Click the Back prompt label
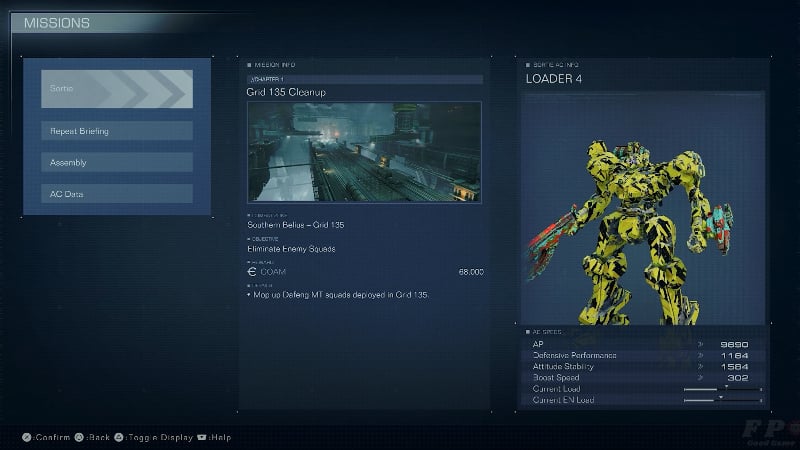Screen dimensions: 800x450 pos(99,437)
